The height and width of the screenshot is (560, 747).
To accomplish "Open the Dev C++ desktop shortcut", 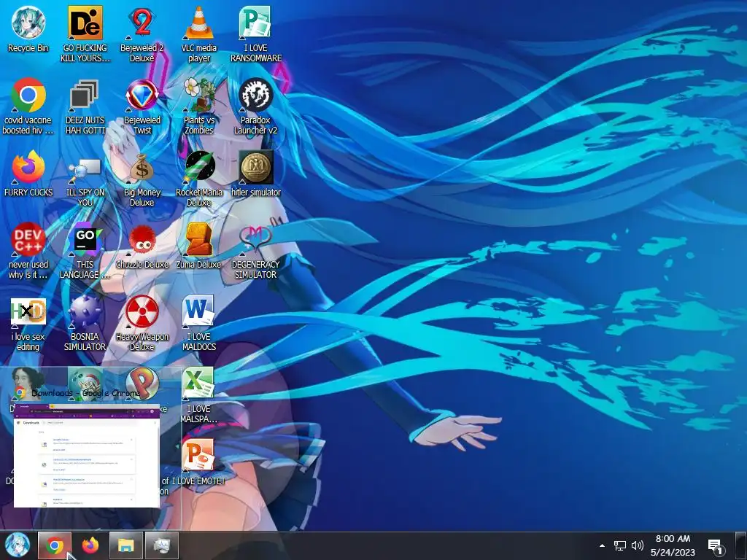I will tap(28, 251).
